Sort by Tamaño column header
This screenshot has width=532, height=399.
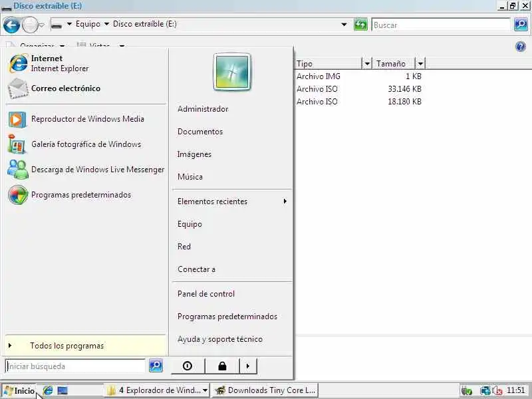coord(394,63)
